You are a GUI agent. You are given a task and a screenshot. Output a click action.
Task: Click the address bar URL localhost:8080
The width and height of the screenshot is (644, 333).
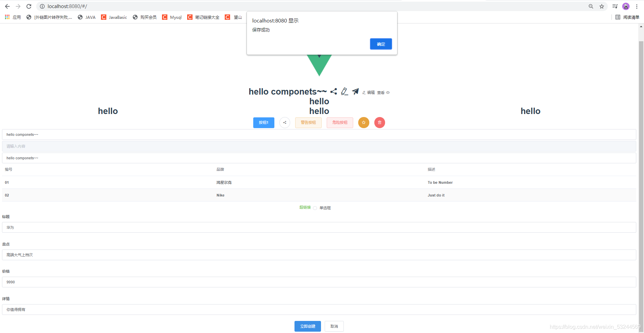[67, 6]
